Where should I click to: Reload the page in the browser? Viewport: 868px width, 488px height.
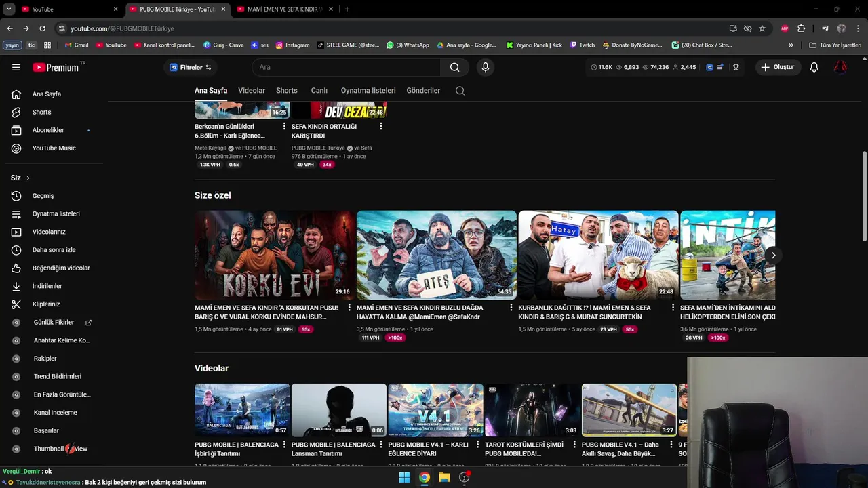42,28
